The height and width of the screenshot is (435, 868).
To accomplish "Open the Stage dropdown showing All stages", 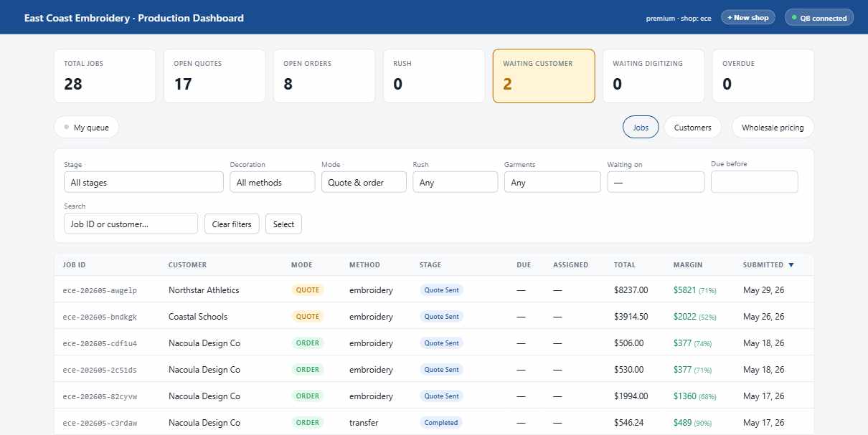I will (143, 182).
